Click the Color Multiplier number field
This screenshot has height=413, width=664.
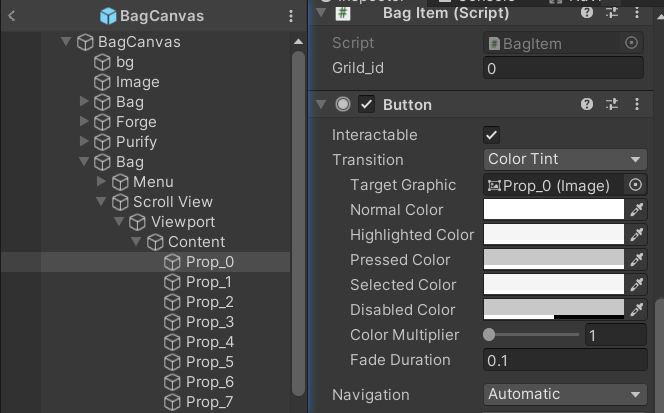click(x=616, y=335)
